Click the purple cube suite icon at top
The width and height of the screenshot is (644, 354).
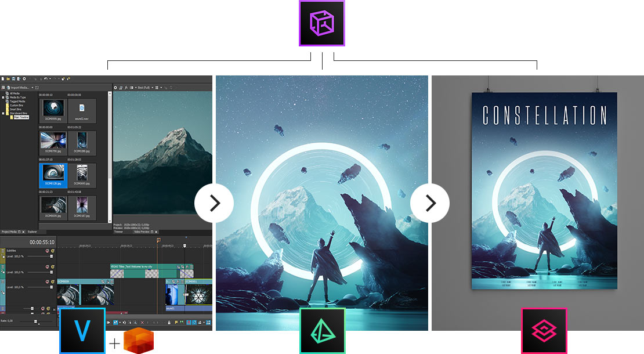tap(321, 24)
